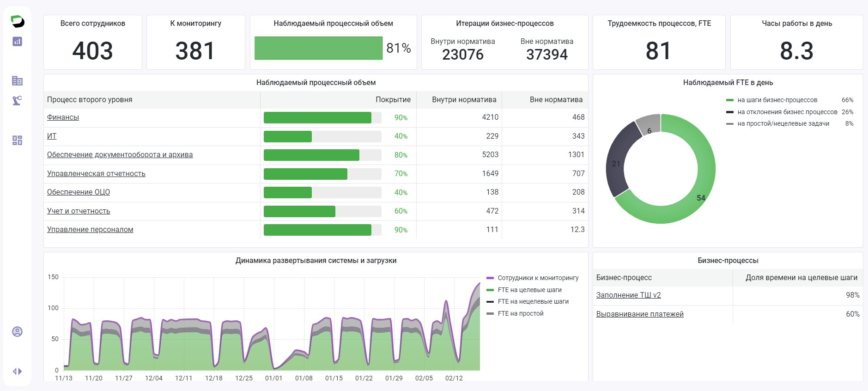Open the Заполнение ТШ v2 business process
868x391 pixels.
pyautogui.click(x=628, y=295)
